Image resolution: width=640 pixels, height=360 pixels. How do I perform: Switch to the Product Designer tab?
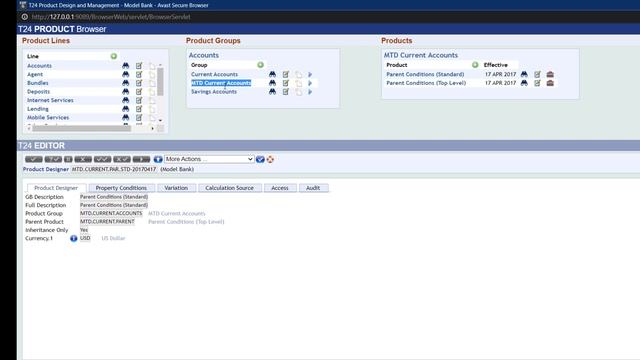56,188
